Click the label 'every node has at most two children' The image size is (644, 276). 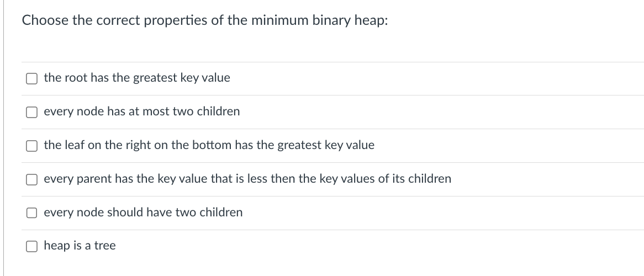(x=142, y=112)
